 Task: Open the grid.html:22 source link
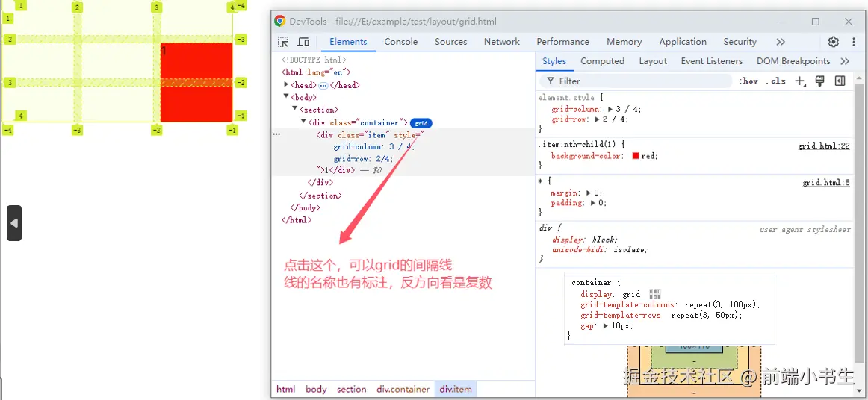(824, 146)
